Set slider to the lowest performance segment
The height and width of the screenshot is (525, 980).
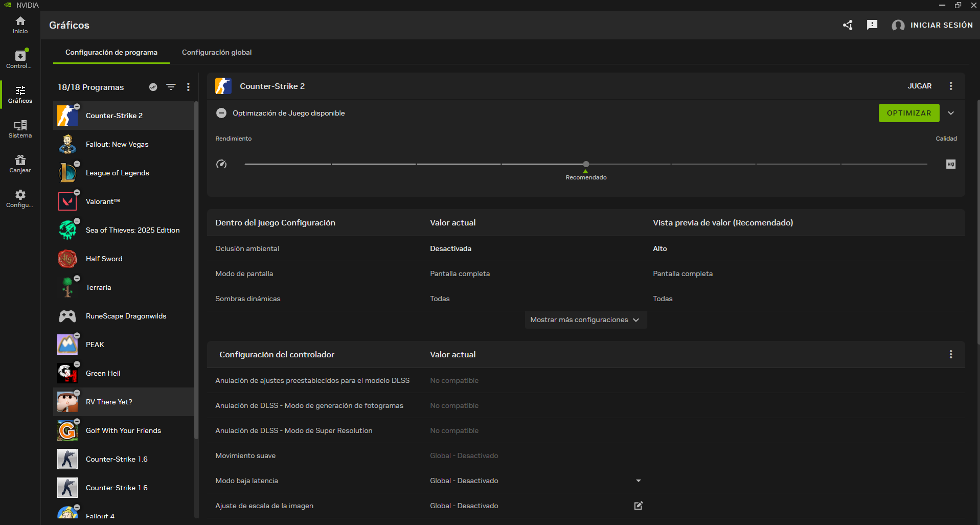(x=288, y=164)
